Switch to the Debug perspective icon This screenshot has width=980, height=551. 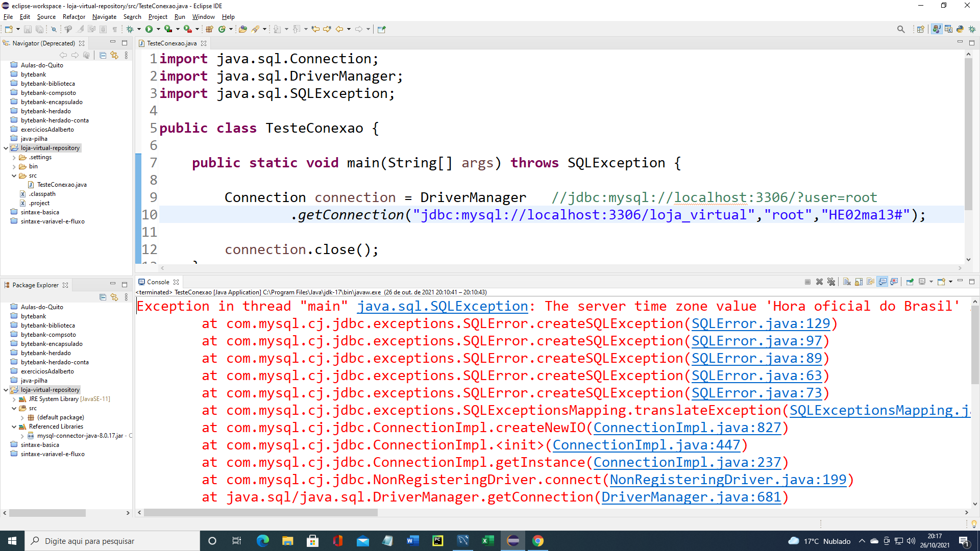pyautogui.click(x=972, y=29)
